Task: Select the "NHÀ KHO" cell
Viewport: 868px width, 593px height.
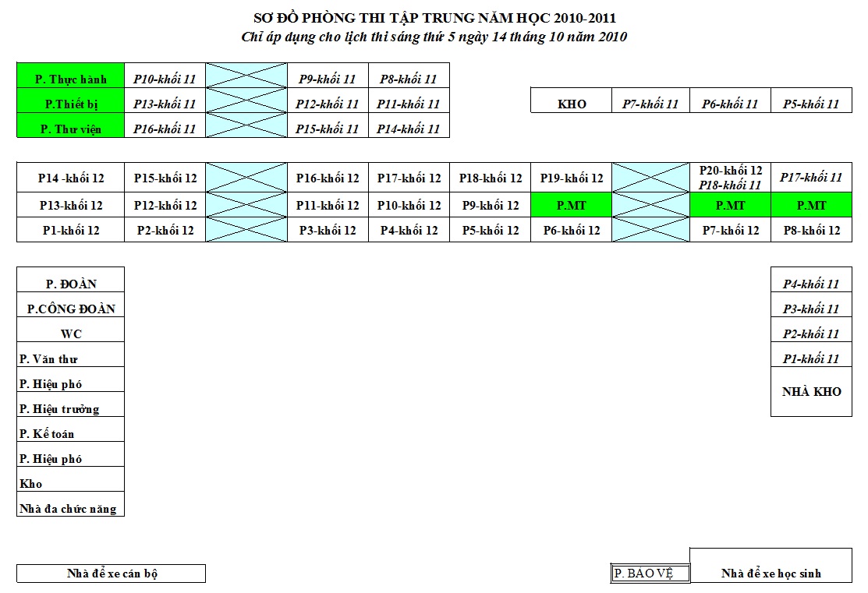Action: pyautogui.click(x=811, y=392)
